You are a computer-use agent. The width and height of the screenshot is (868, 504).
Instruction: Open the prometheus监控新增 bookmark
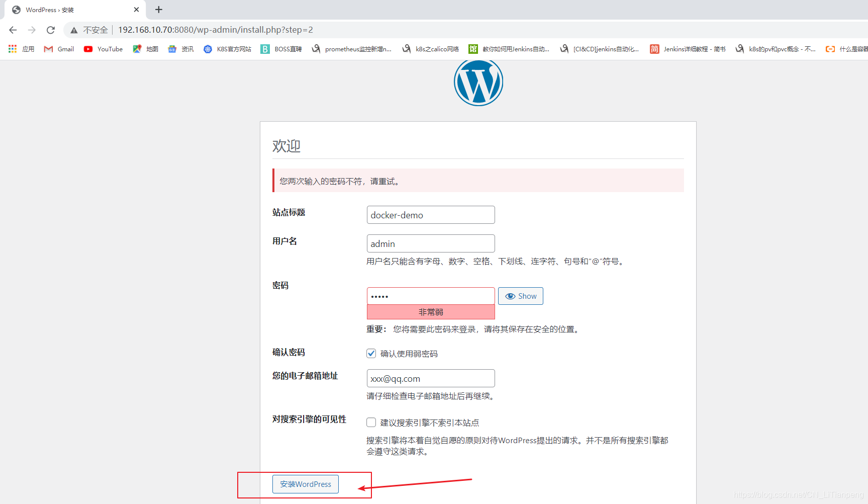[x=351, y=49]
